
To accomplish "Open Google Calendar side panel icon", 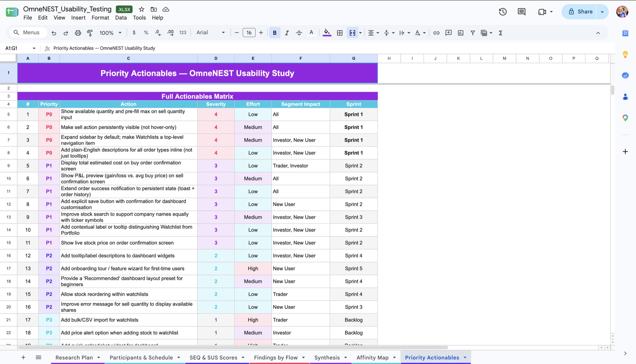I will coord(625,33).
